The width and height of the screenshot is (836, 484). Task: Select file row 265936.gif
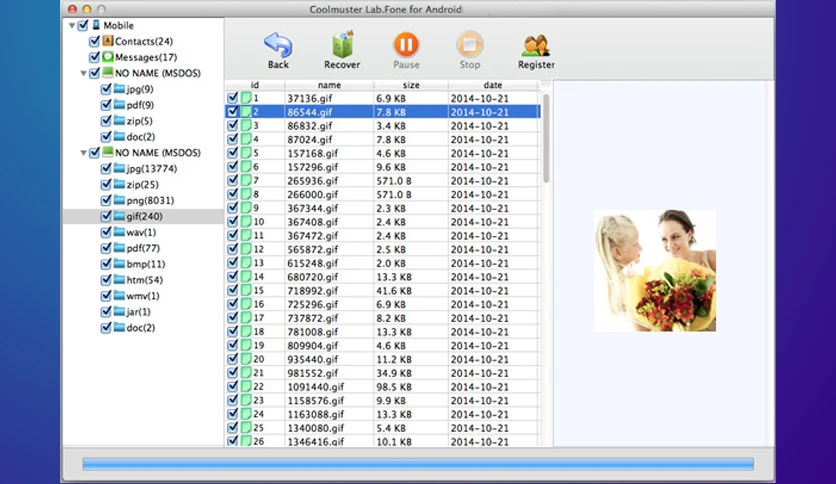pyautogui.click(x=382, y=181)
